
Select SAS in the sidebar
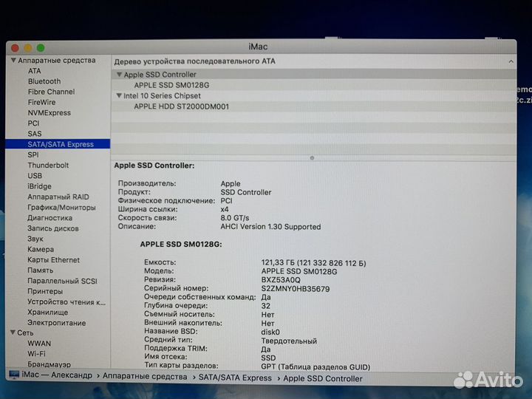click(x=35, y=134)
